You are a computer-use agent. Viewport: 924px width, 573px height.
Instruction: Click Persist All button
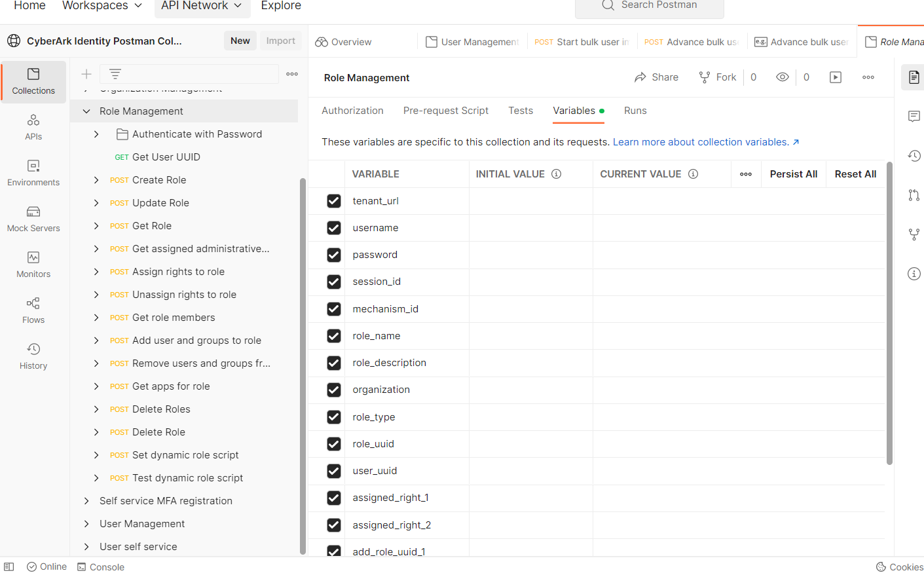(794, 174)
